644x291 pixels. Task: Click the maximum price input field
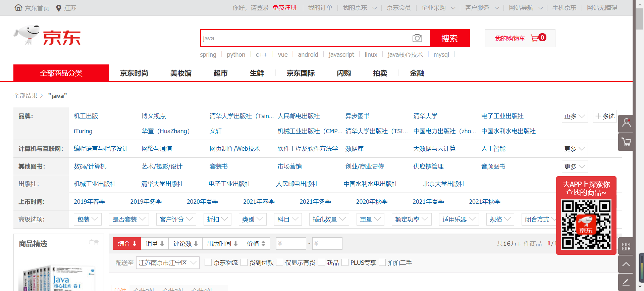click(x=327, y=244)
